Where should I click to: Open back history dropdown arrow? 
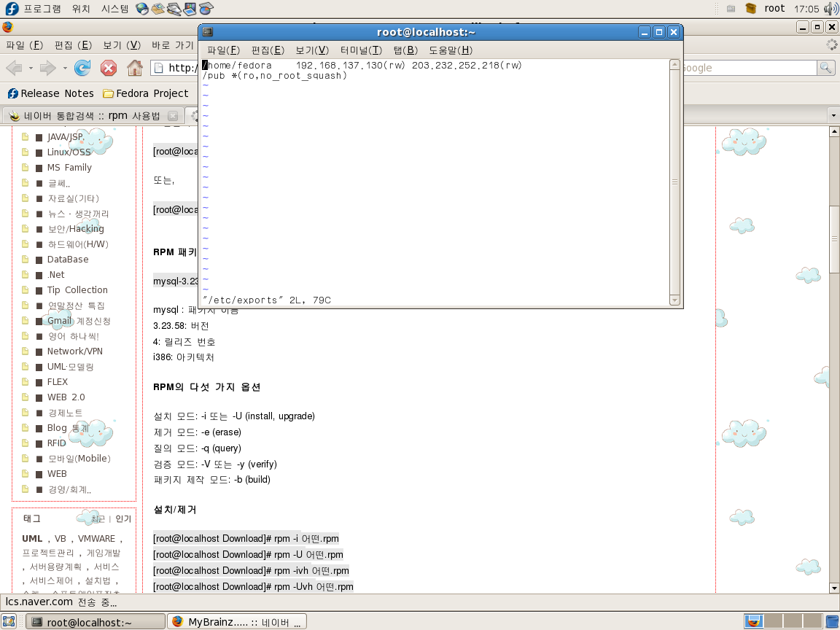tap(31, 69)
